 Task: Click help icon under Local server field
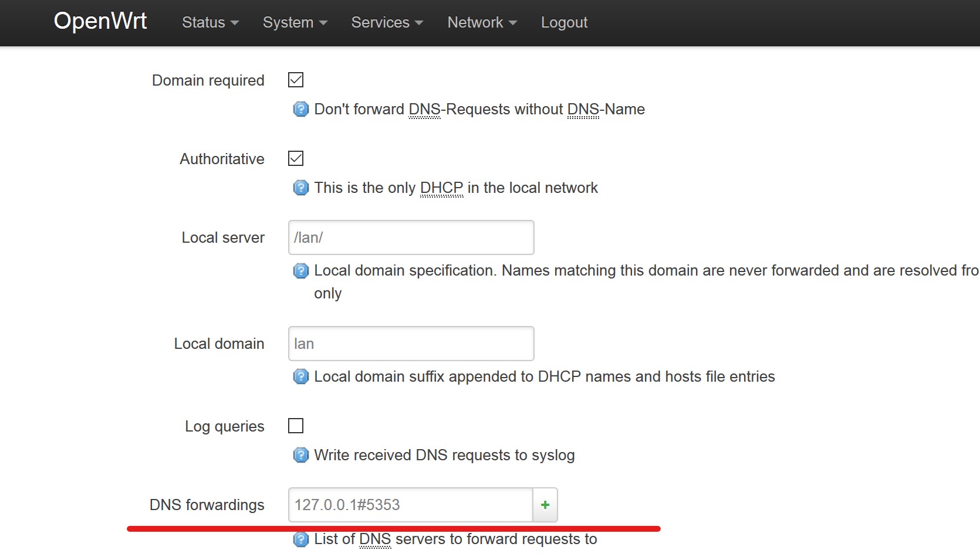[x=300, y=271]
